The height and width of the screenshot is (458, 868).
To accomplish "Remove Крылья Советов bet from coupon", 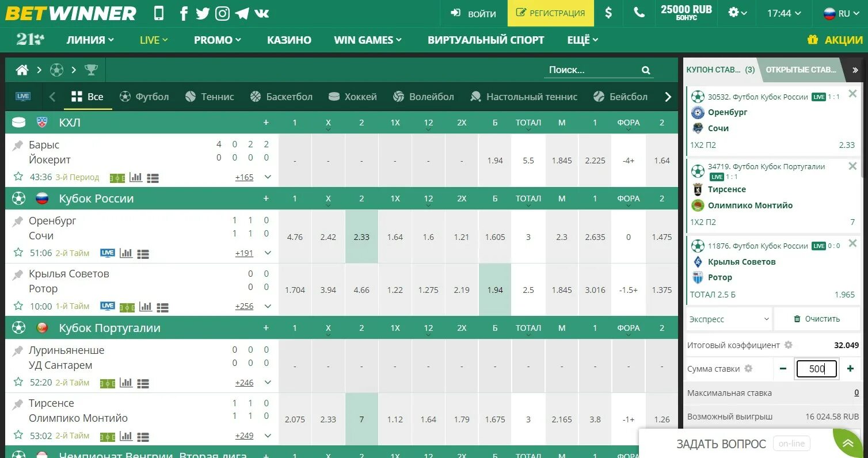I will coord(852,244).
